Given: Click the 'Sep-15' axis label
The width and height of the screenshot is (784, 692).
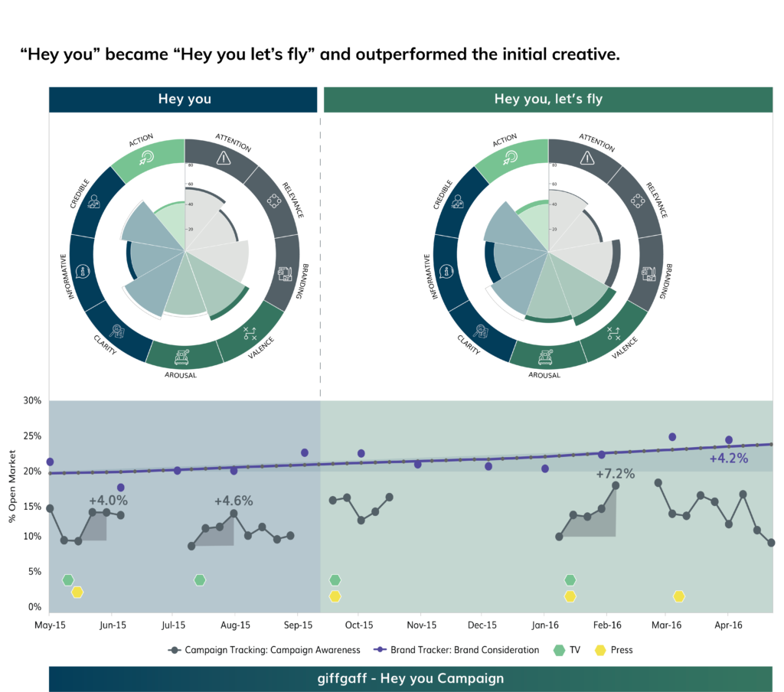Looking at the screenshot, I should coord(298,625).
